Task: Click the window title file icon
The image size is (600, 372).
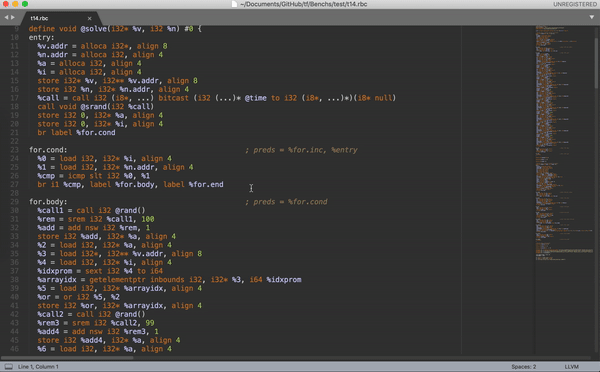Action: tap(235, 4)
